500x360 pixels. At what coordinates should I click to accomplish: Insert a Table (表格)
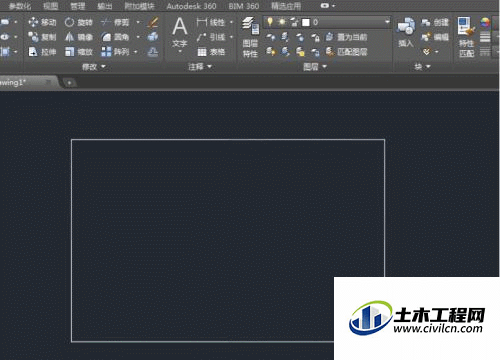(x=210, y=52)
